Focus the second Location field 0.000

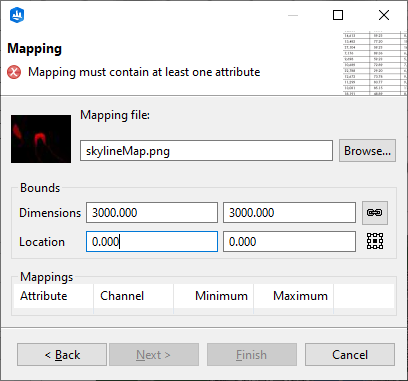tap(289, 241)
